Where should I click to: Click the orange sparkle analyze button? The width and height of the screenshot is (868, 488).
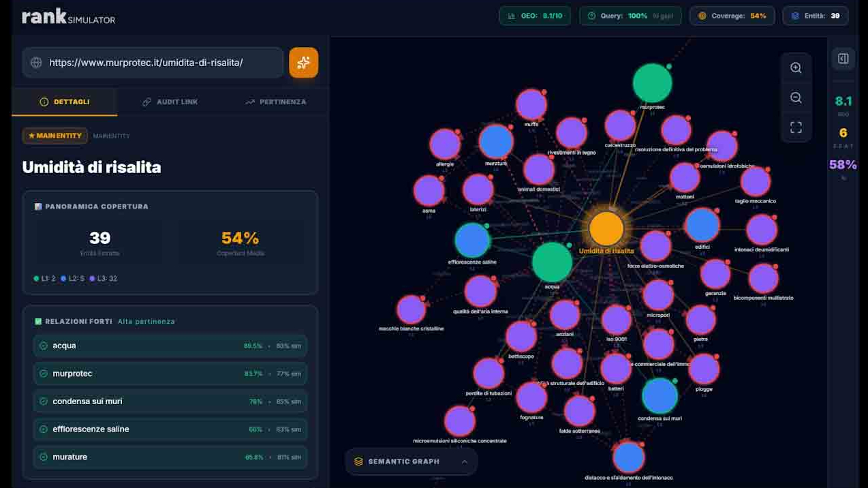tap(303, 63)
